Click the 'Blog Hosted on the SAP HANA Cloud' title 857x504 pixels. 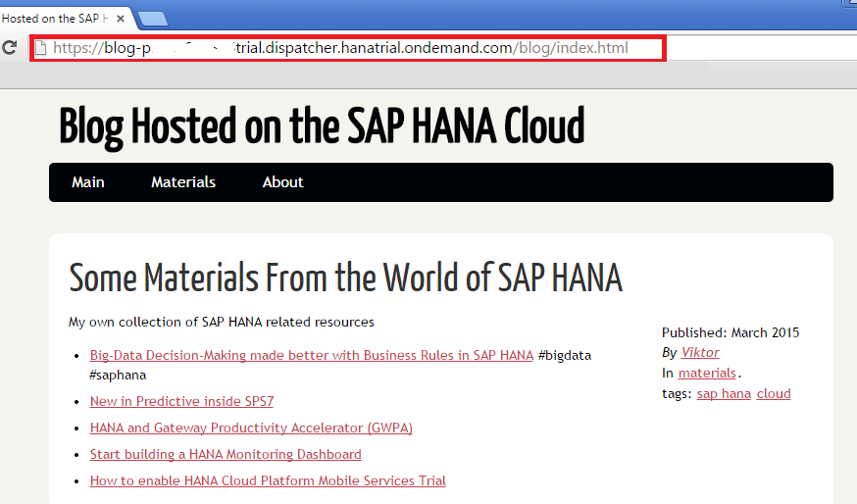point(322,126)
